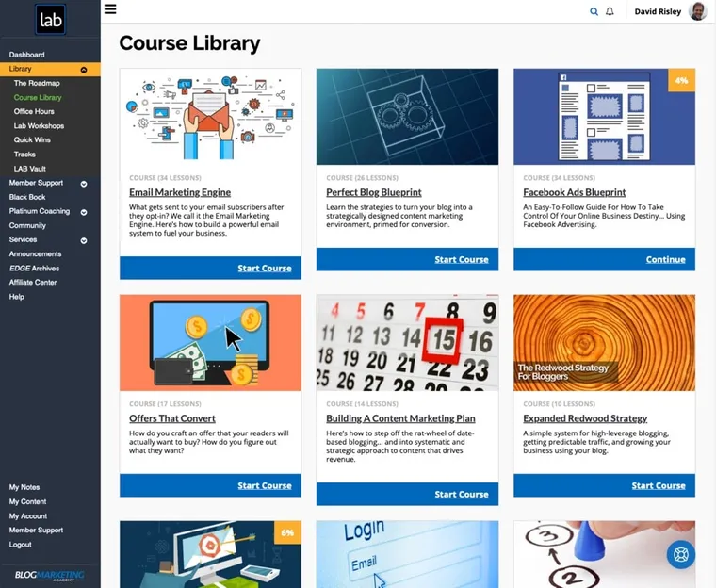
Task: Expand the Member Support chevron
Action: point(84,184)
